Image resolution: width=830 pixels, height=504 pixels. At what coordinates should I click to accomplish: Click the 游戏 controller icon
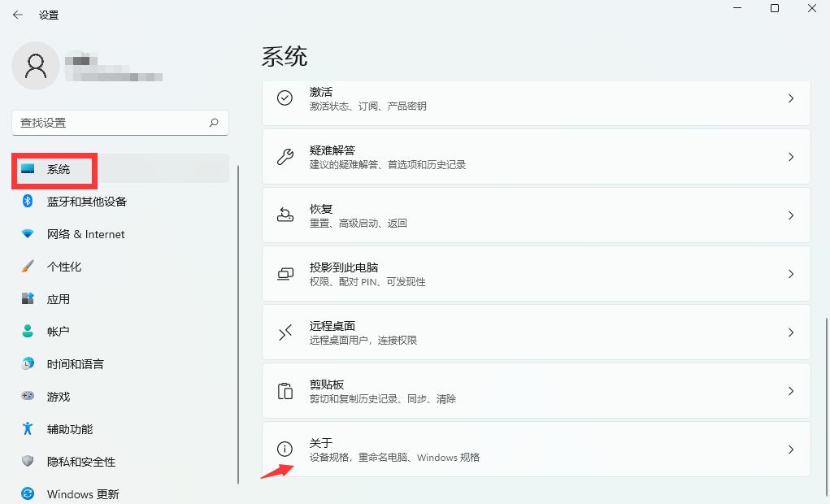(28, 396)
